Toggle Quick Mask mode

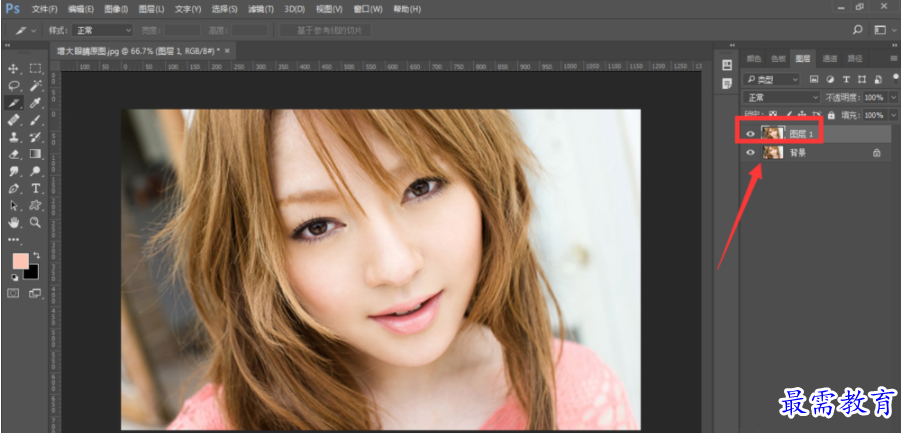click(13, 293)
